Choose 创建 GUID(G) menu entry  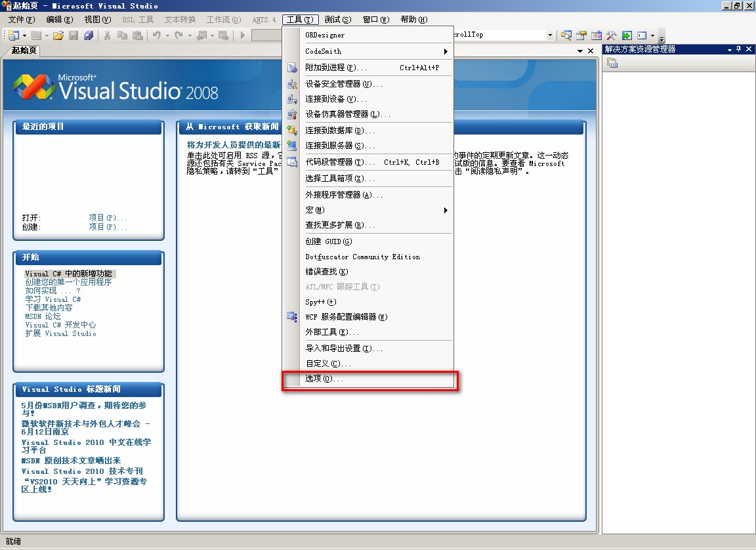pos(368,242)
